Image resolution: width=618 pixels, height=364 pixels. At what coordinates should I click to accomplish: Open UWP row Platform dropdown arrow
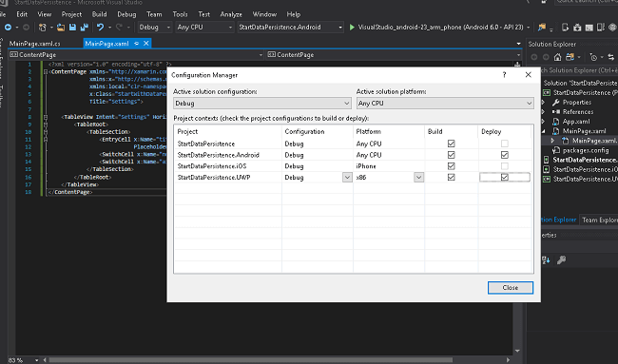[418, 178]
